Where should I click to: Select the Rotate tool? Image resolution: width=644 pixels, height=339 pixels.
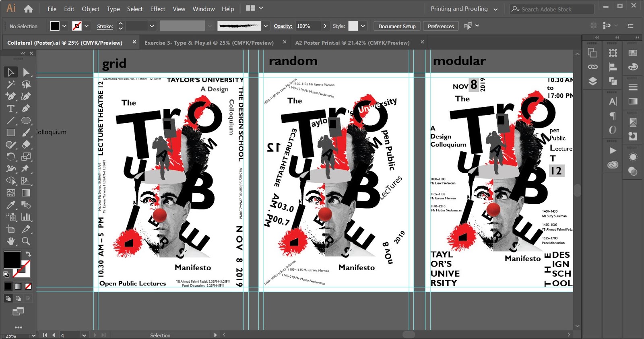[11, 157]
